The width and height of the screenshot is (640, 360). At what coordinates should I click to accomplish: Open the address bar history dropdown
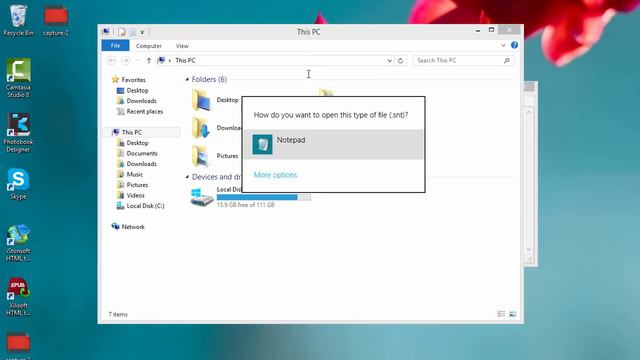click(389, 60)
